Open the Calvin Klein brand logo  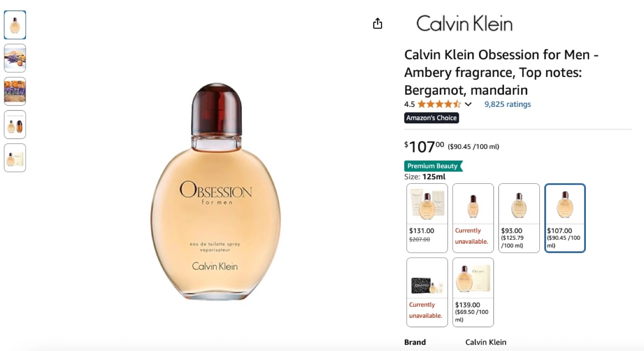[464, 24]
